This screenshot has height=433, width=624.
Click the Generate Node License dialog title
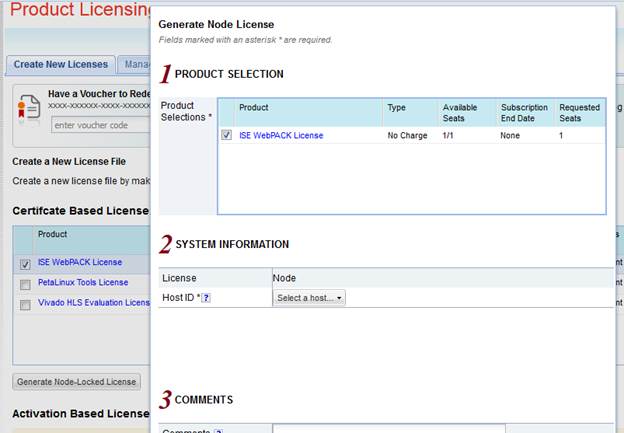click(x=216, y=24)
